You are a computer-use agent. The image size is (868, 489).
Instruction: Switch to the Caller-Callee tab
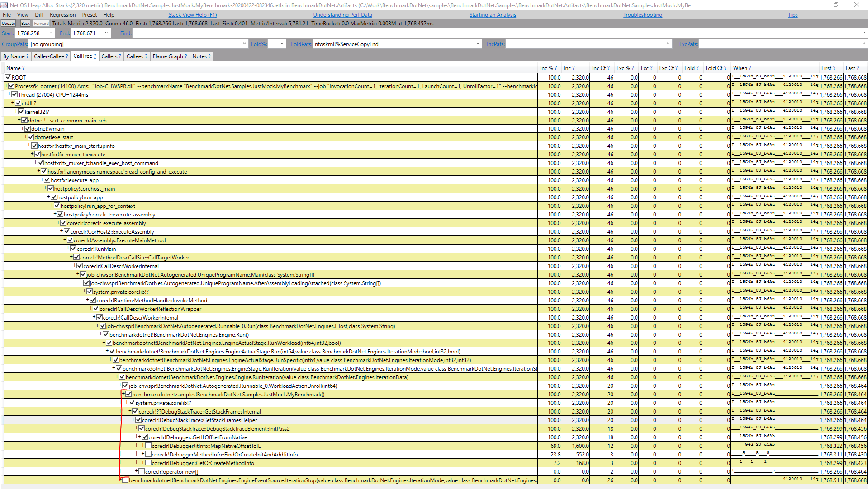point(48,56)
